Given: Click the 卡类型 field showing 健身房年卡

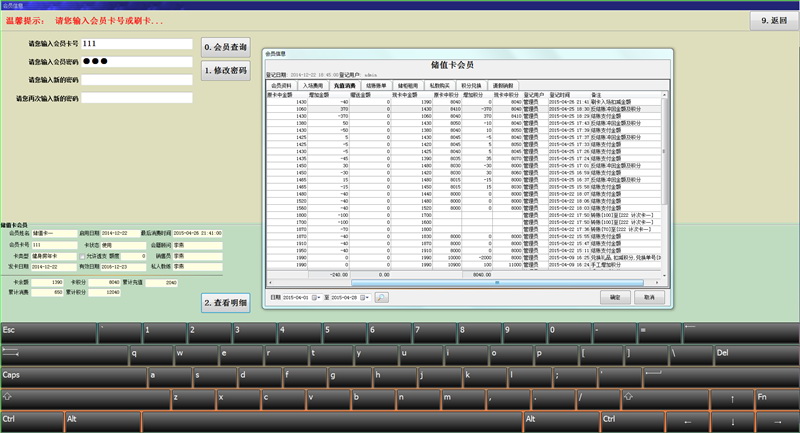Looking at the screenshot, I should 54,256.
